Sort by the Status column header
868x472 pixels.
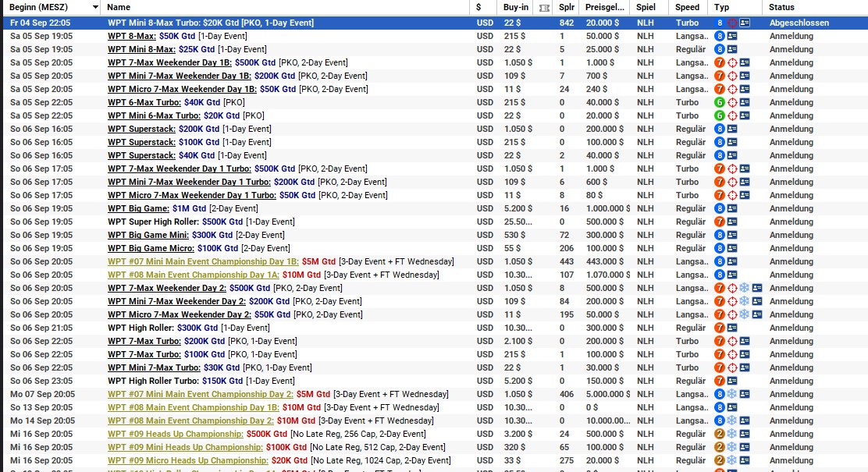(781, 7)
